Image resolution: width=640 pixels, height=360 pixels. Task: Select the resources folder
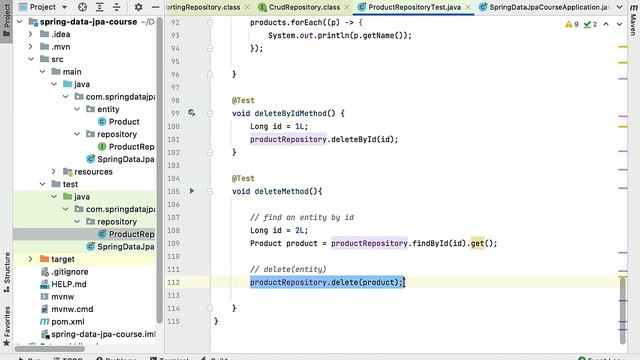coord(88,171)
